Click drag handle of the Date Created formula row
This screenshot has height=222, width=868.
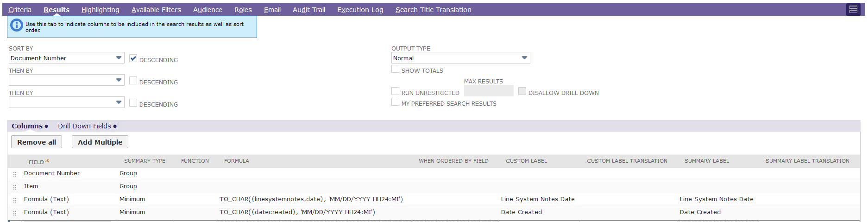[15, 213]
